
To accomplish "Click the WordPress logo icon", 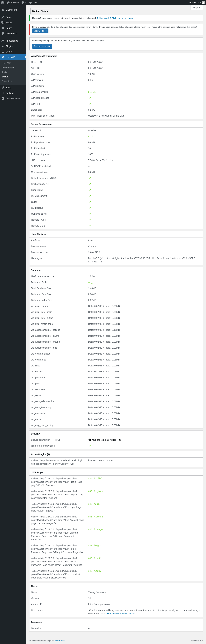I will click(3, 3).
